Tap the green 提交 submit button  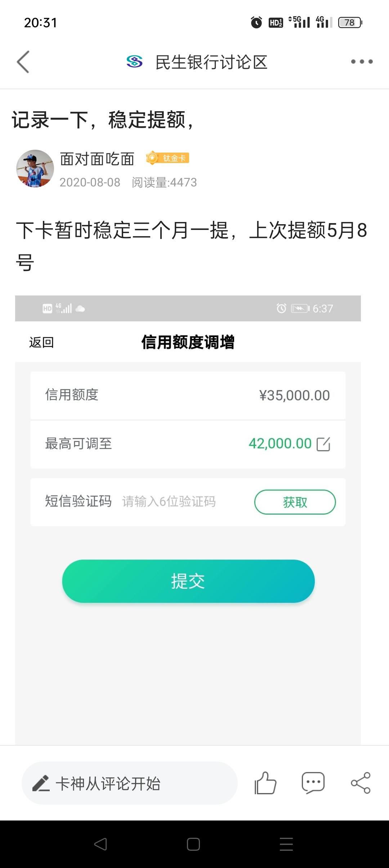click(188, 581)
